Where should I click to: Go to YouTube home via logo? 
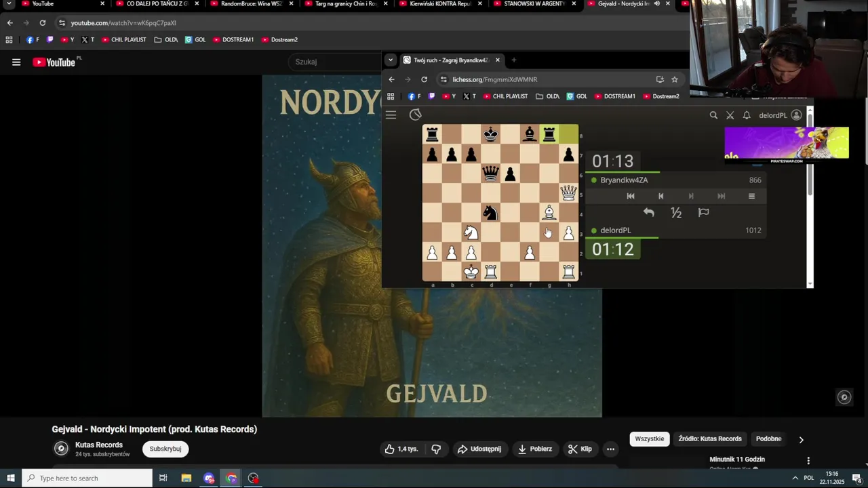coord(55,62)
